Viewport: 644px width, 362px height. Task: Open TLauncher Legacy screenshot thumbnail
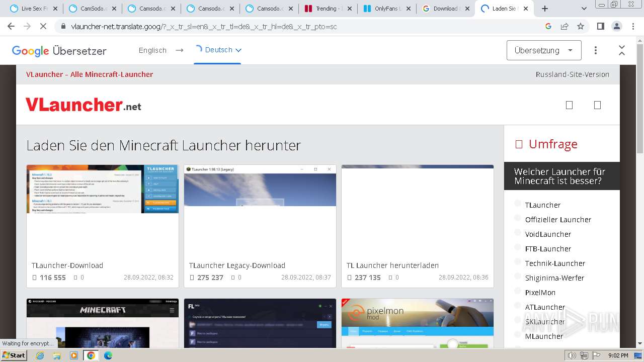(260, 186)
